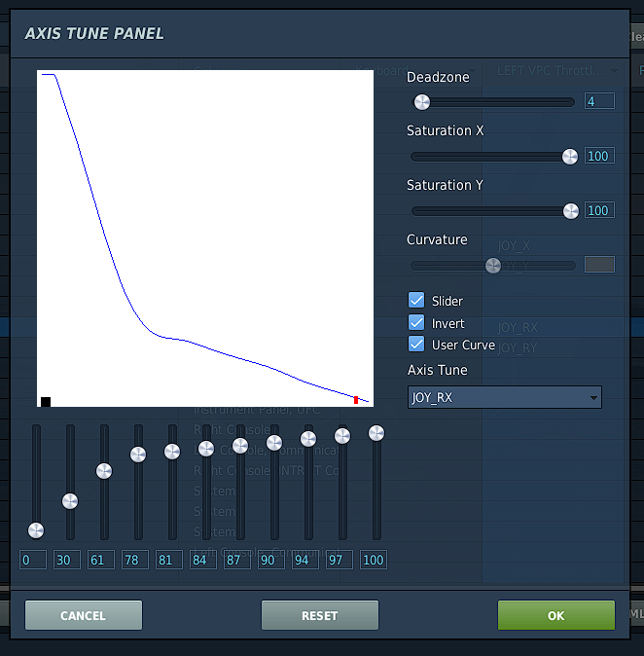644x656 pixels.
Task: Click the Saturation X slider knob
Action: point(569,157)
